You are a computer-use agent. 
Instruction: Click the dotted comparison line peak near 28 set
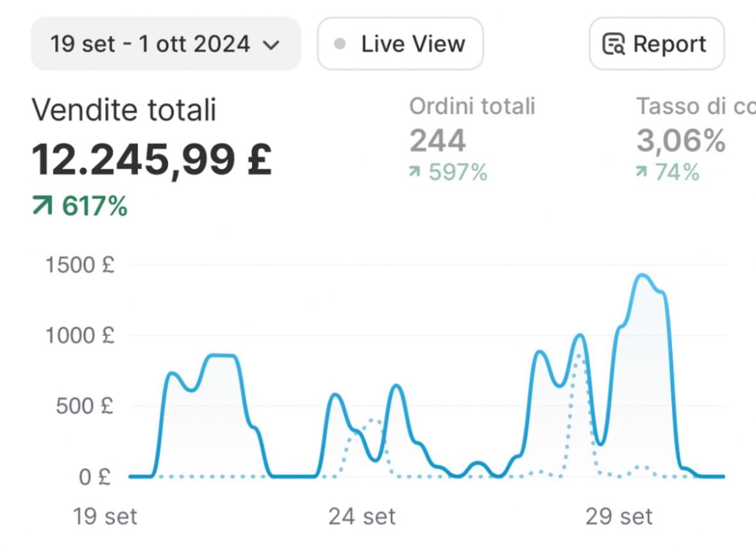tap(579, 355)
